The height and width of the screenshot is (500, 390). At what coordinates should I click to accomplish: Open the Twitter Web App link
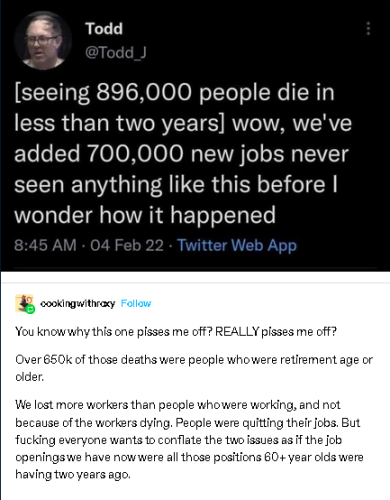pyautogui.click(x=237, y=245)
